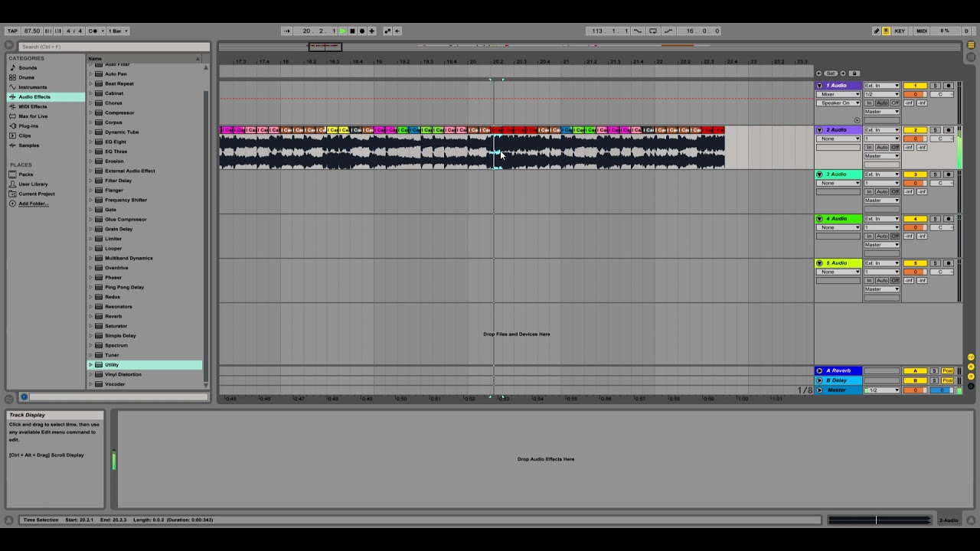Open Mixer device chooser on 1 Audio

838,94
